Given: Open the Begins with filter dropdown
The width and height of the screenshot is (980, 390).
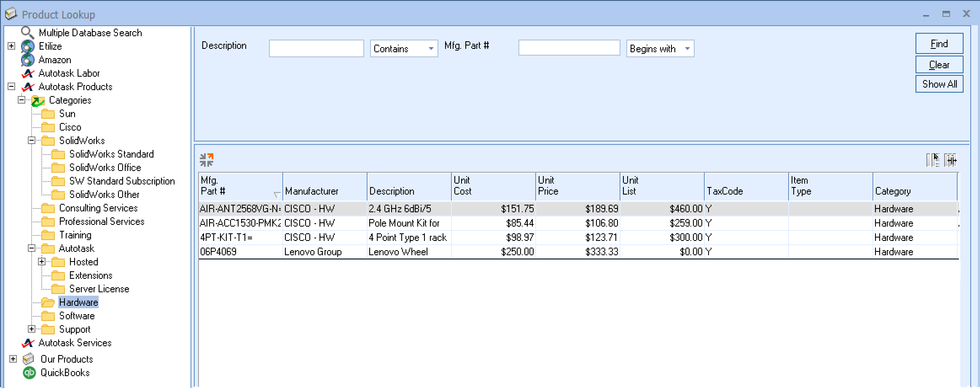Looking at the screenshot, I should point(687,48).
